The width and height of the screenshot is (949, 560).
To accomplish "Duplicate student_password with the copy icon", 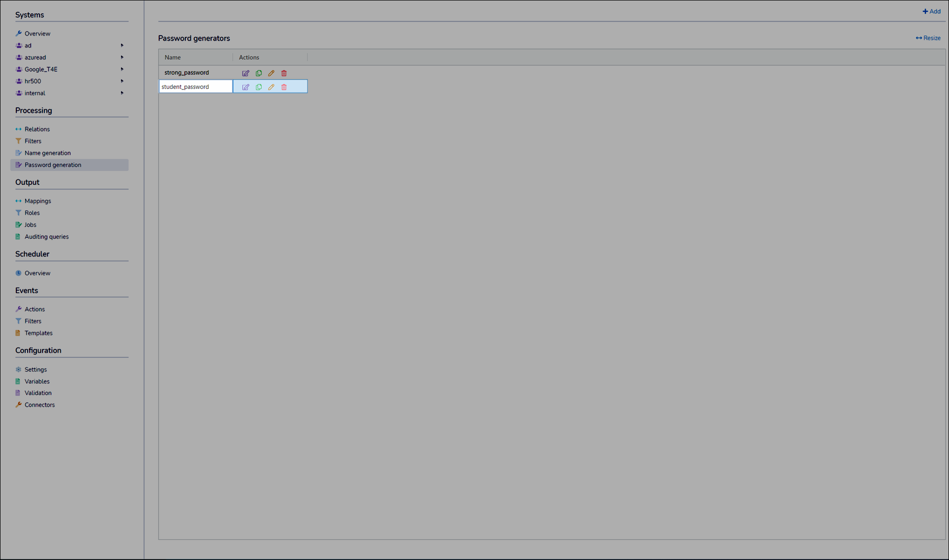I will 259,87.
